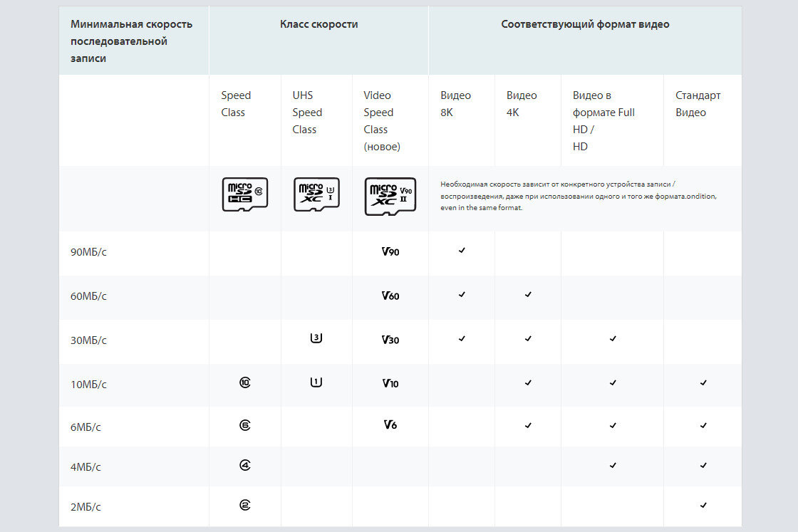Click the Class 4 speed class symbol
Viewport: 798px width, 532px height.
coord(245,465)
